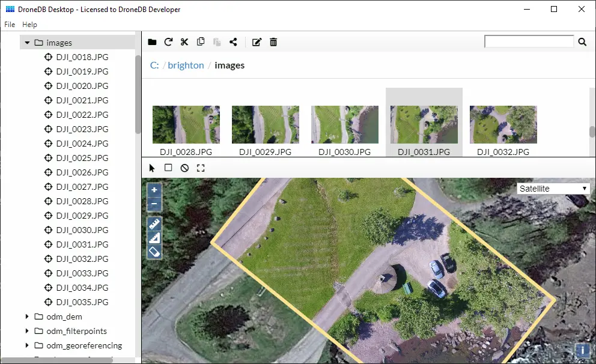Click the eraser to clear measurements
The width and height of the screenshot is (596, 364).
(154, 252)
